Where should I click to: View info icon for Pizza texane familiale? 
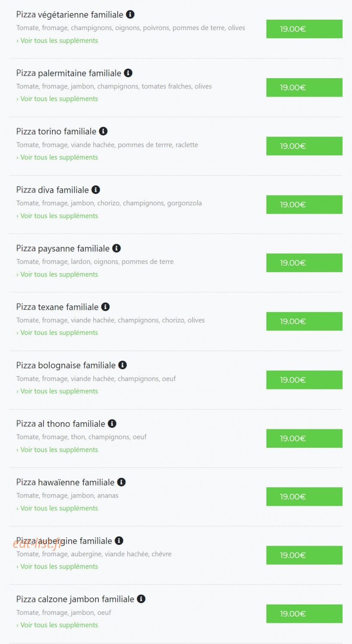(105, 307)
